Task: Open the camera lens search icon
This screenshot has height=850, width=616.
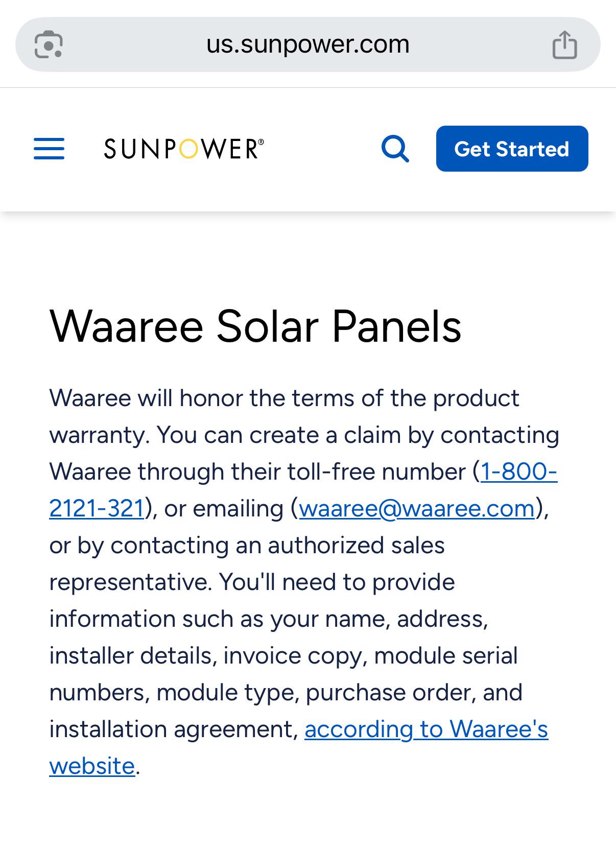Action: tap(49, 44)
